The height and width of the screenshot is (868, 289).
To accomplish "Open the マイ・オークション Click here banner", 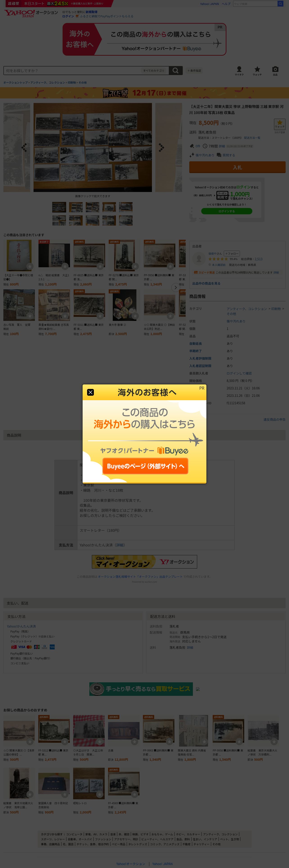I will coord(144,562).
